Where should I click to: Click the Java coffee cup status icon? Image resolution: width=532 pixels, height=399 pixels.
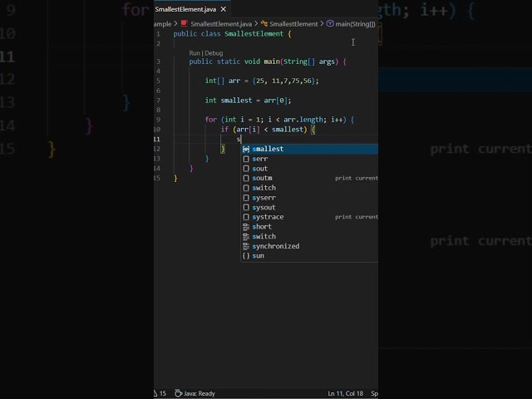click(178, 393)
